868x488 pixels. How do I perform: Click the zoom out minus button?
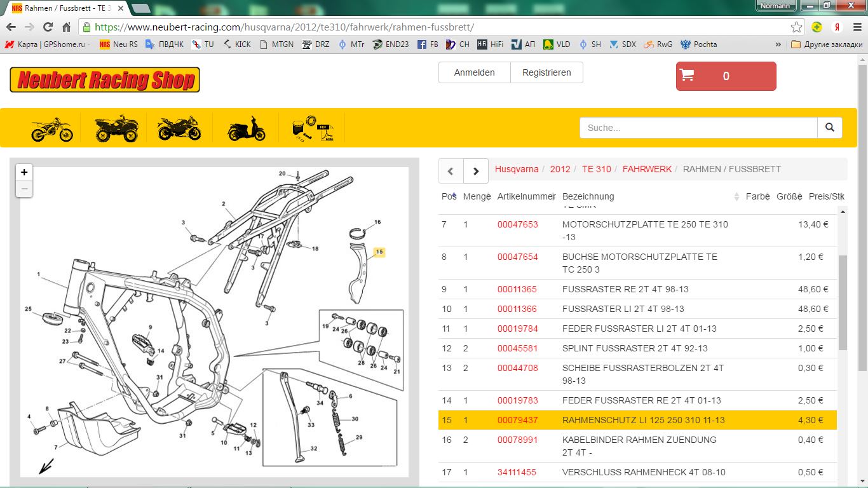(x=24, y=189)
